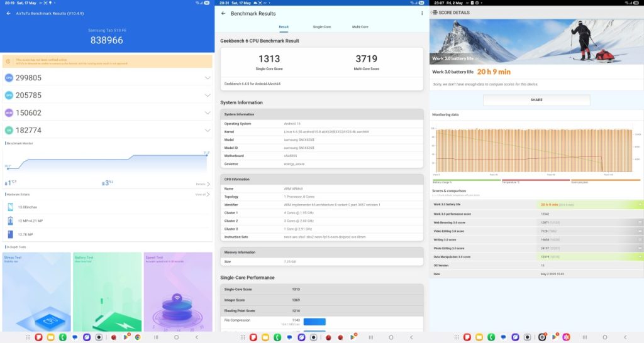
Task: Click the 3719 Multi-Core Score value
Action: click(x=367, y=59)
